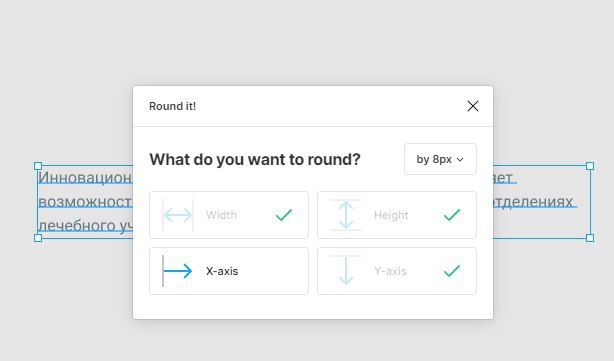Viewport: 614px width, 361px height.
Task: Toggle the Height green checkmark
Action: click(452, 215)
